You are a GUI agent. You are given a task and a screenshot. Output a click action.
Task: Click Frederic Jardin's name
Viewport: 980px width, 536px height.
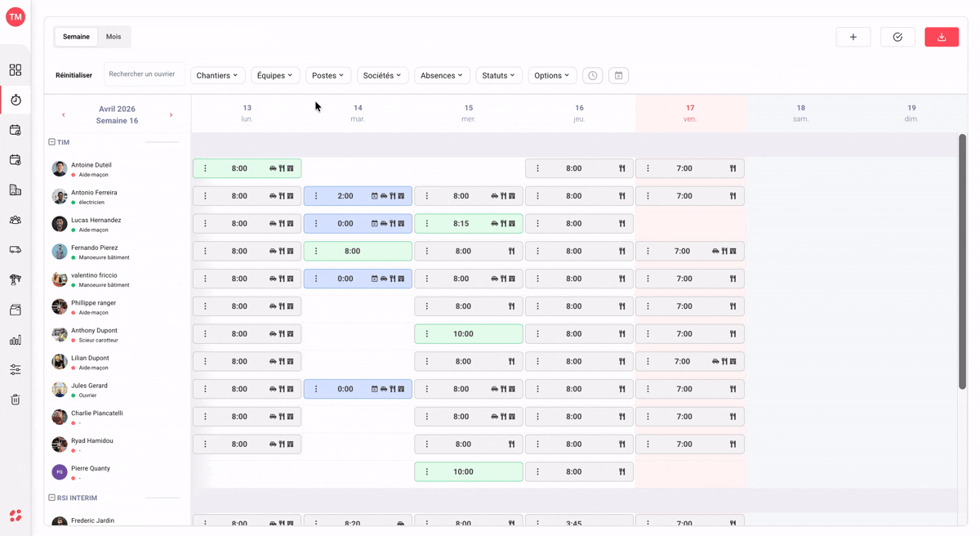coord(92,520)
